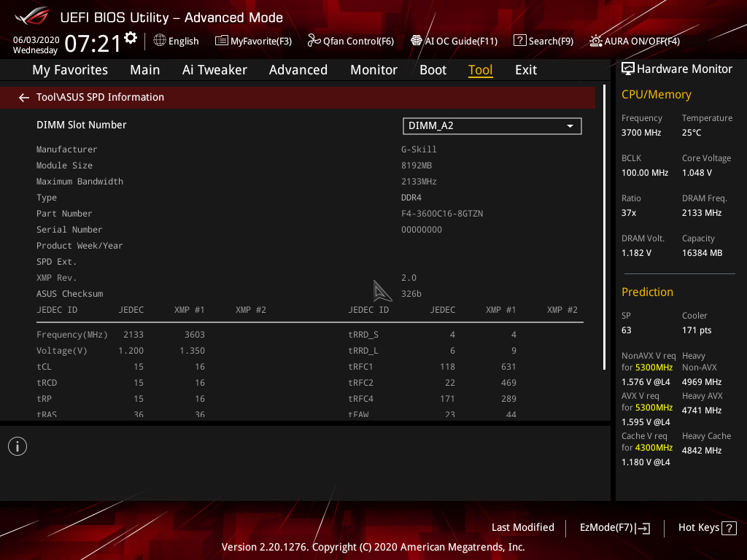The image size is (747, 560).
Task: Open the Boot menu
Action: pyautogui.click(x=433, y=70)
